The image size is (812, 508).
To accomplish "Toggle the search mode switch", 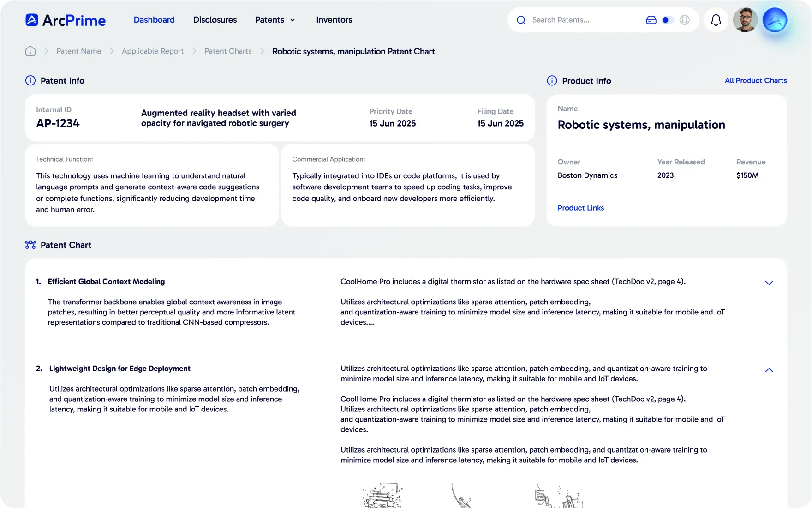I will point(667,20).
